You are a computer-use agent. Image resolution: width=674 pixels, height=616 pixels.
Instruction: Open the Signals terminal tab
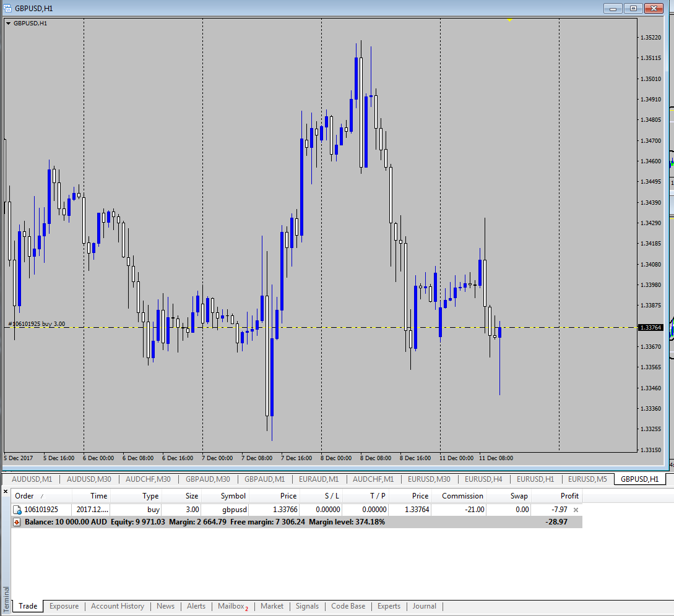(307, 606)
